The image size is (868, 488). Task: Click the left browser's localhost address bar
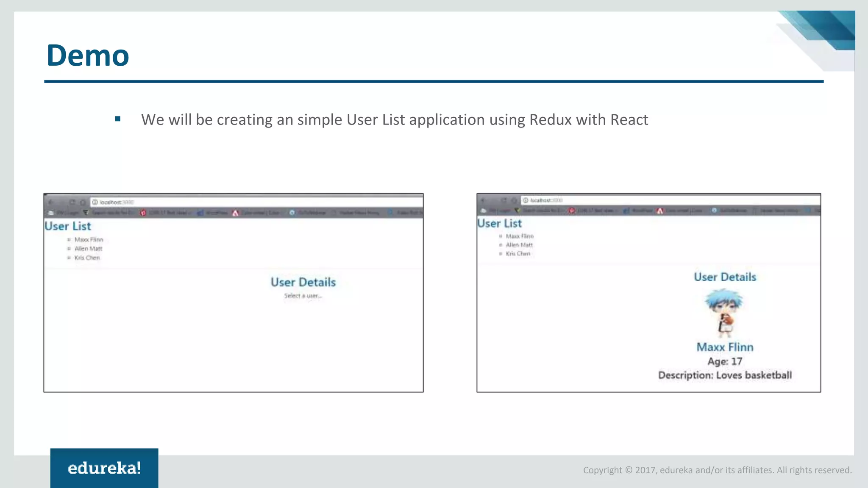pos(256,202)
